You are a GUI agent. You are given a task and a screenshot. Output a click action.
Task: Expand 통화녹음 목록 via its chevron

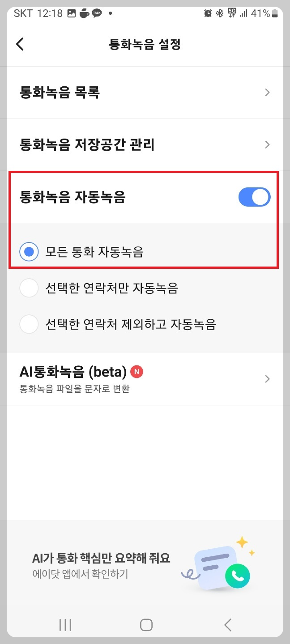[x=267, y=92]
